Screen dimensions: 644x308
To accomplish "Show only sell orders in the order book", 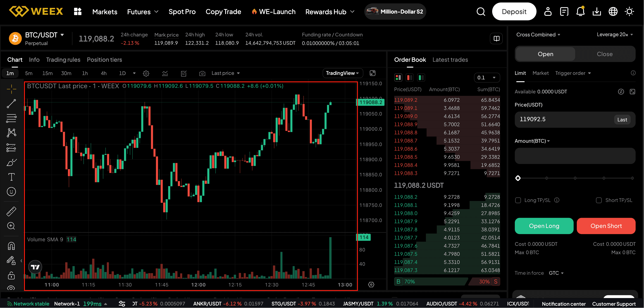I will [410, 77].
